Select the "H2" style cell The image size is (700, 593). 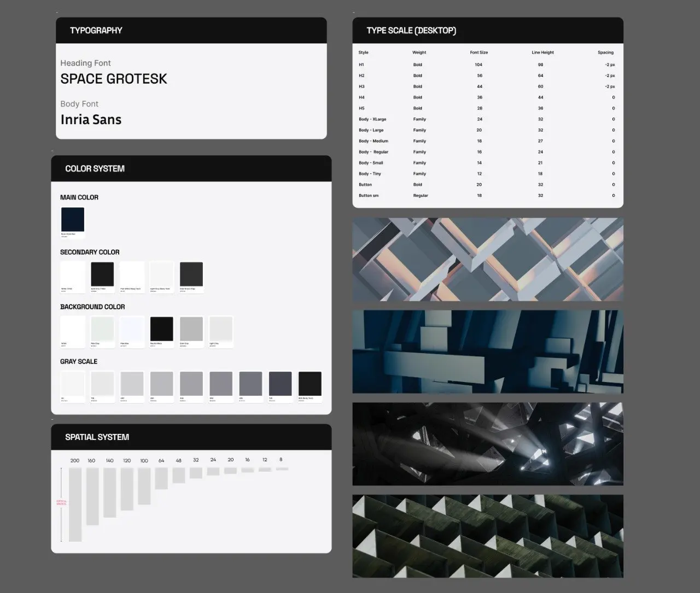[x=361, y=75]
